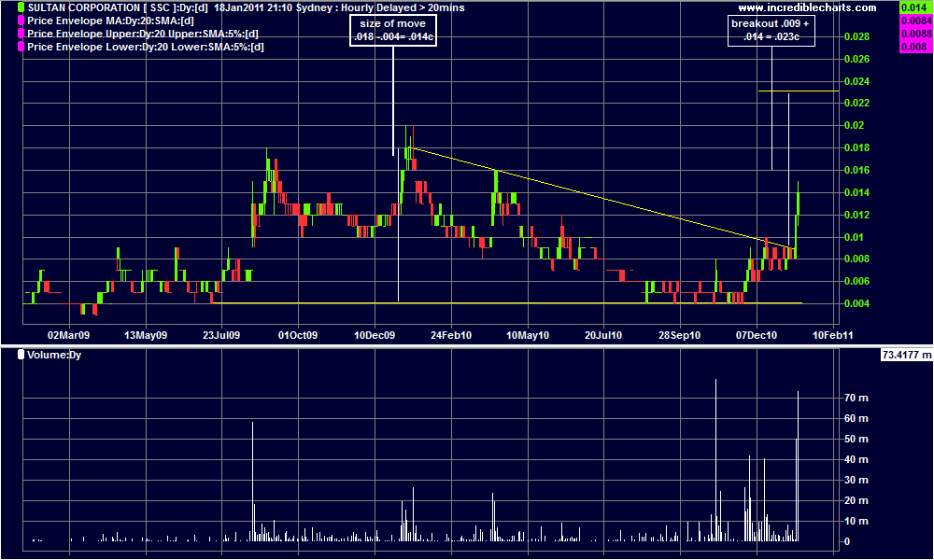Click the 0.016 price axis label
This screenshot has width=934, height=560.
coord(856,170)
